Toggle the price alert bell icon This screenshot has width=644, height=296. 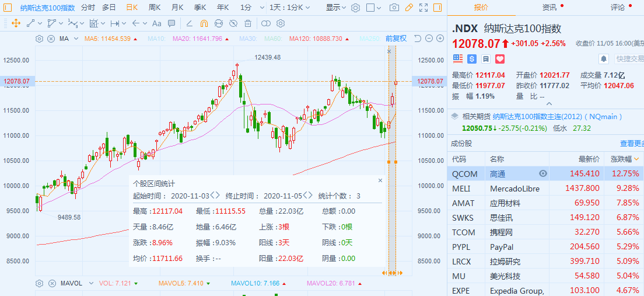point(603,59)
